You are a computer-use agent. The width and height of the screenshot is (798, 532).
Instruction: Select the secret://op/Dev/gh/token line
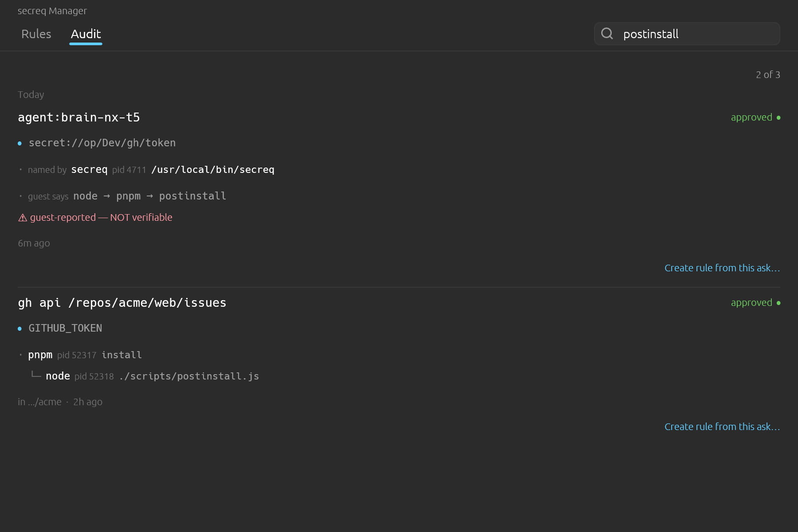(102, 143)
